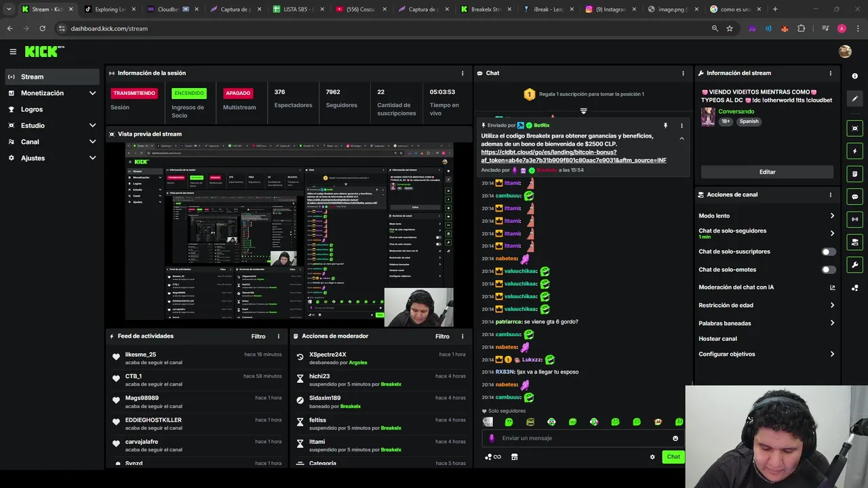This screenshot has width=868, height=488.
Task: Switch to the Cloudbet browser tab
Action: [x=172, y=9]
